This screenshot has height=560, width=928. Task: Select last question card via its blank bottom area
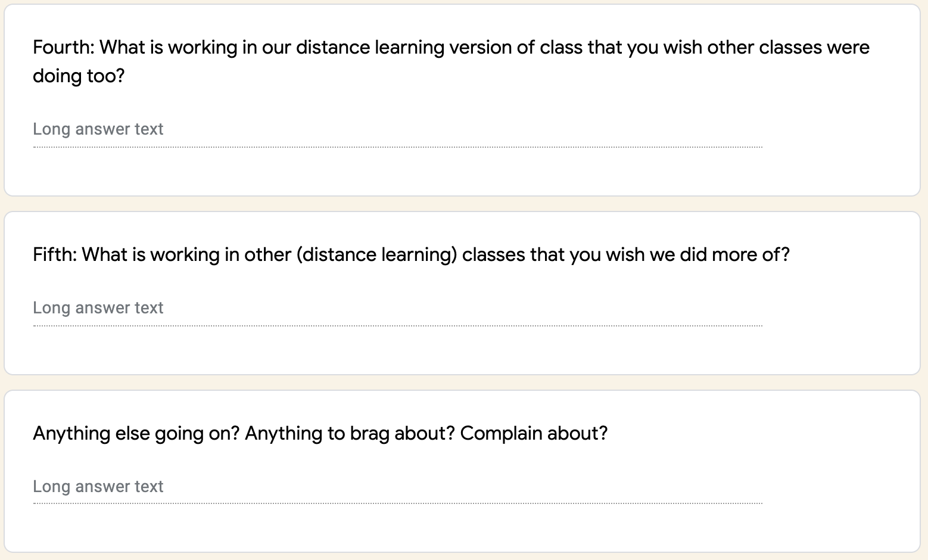462,530
